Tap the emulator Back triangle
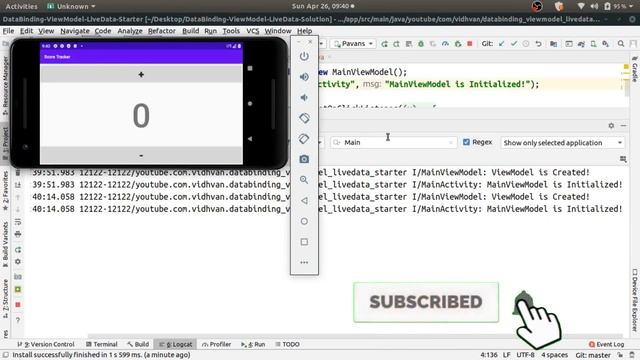The height and width of the screenshot is (360, 640). [x=304, y=200]
